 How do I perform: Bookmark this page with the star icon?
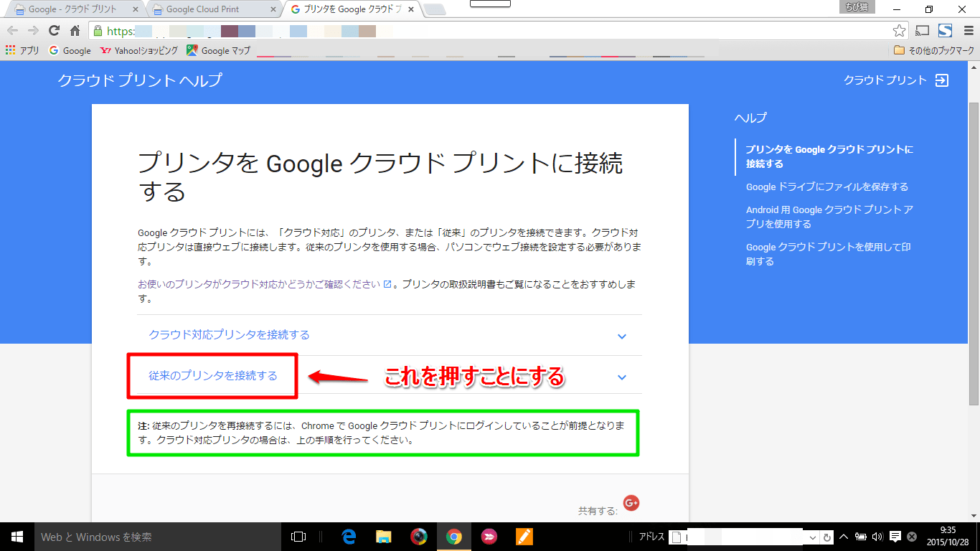pos(899,31)
